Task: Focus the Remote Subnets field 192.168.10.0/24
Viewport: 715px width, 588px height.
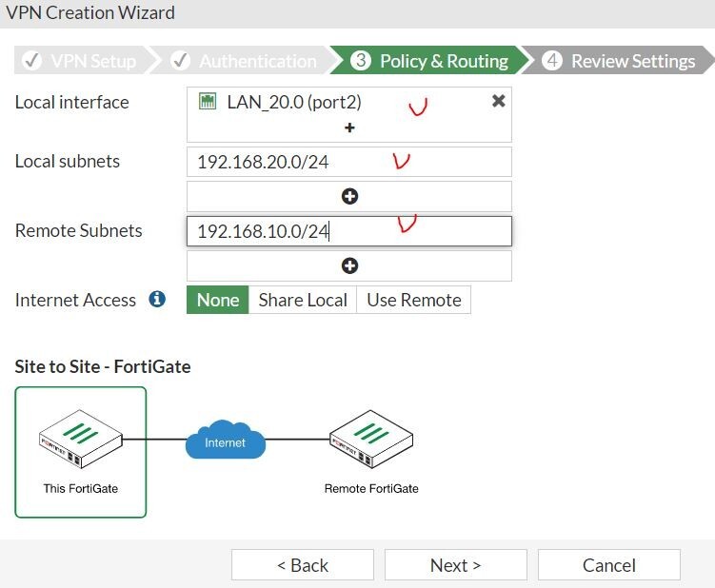Action: pyautogui.click(x=349, y=231)
